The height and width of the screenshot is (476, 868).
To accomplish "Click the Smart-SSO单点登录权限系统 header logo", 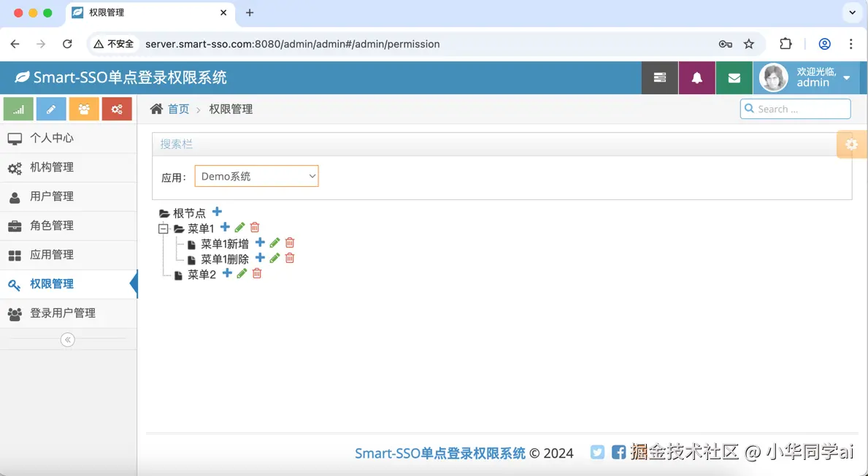I will click(120, 77).
